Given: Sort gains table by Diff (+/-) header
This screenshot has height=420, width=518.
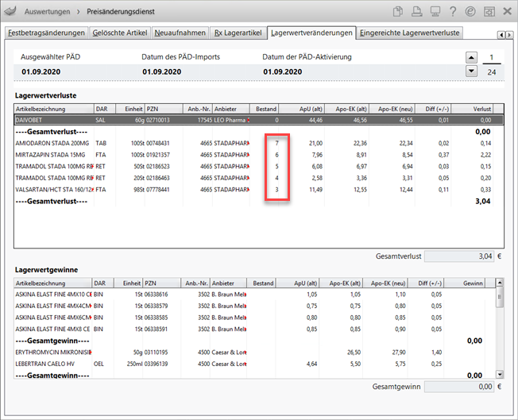Looking at the screenshot, I should pyautogui.click(x=426, y=283).
